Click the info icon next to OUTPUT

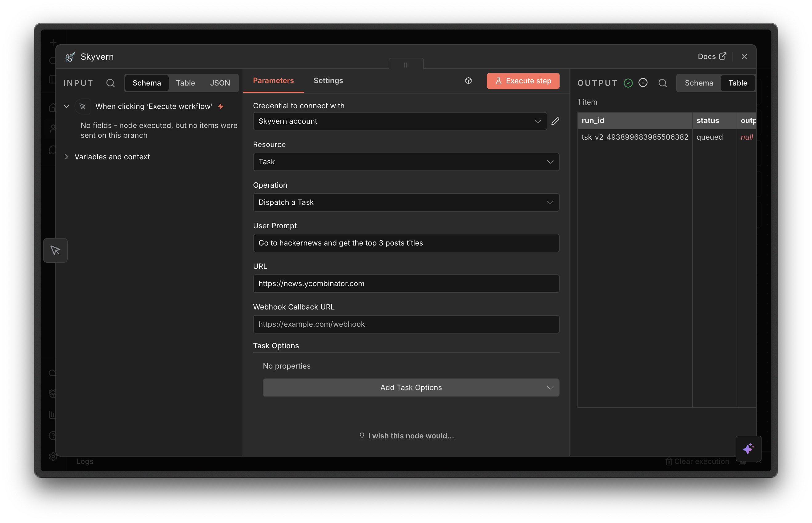tap(643, 83)
